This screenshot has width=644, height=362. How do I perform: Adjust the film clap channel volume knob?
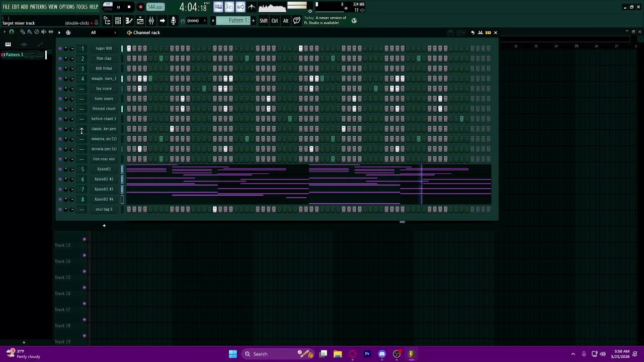pos(72,58)
